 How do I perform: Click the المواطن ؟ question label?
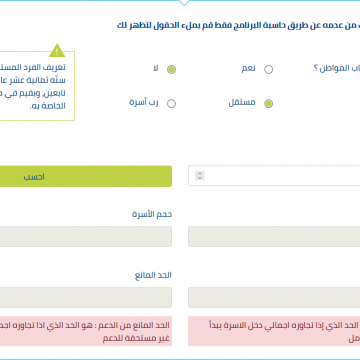tap(337, 69)
